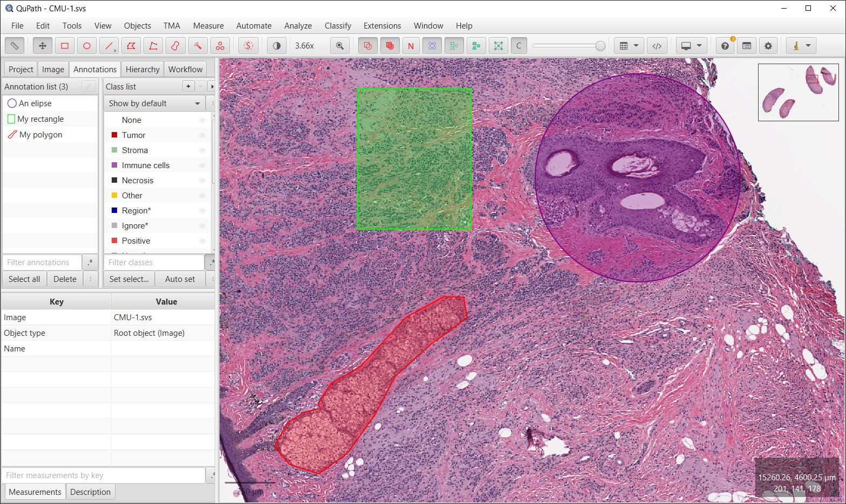Toggle show detections button
This screenshot has height=504, width=846.
tap(454, 46)
